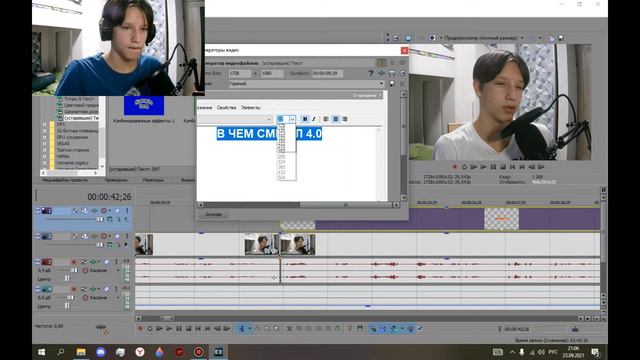Screen dimensions: 640x360
Task: Switch to the Эффекты tab
Action: (250, 107)
